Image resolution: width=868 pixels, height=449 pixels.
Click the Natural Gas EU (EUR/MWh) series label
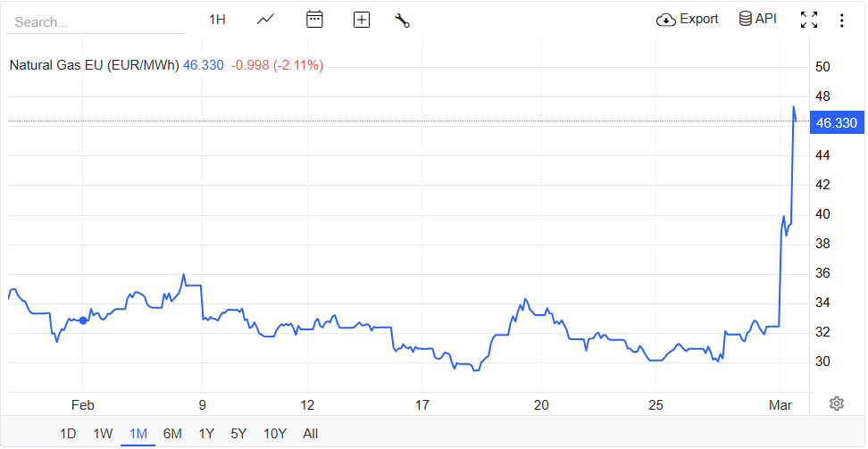coord(94,65)
